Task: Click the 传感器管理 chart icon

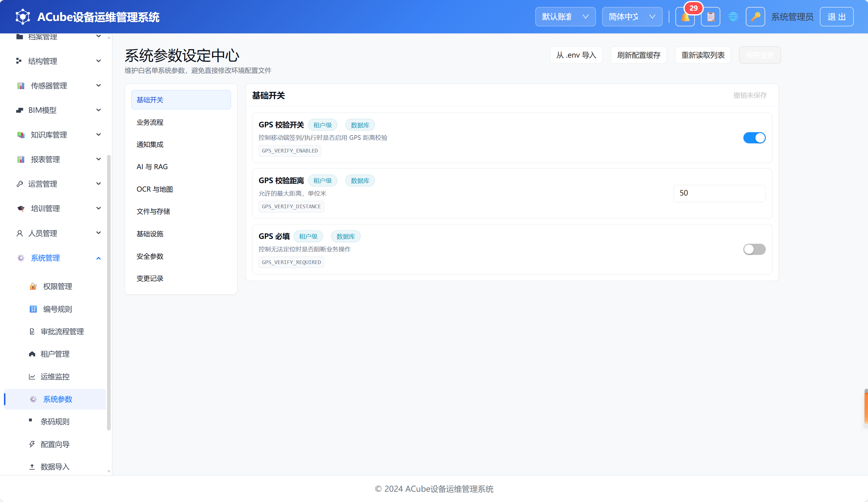Action: pyautogui.click(x=21, y=86)
